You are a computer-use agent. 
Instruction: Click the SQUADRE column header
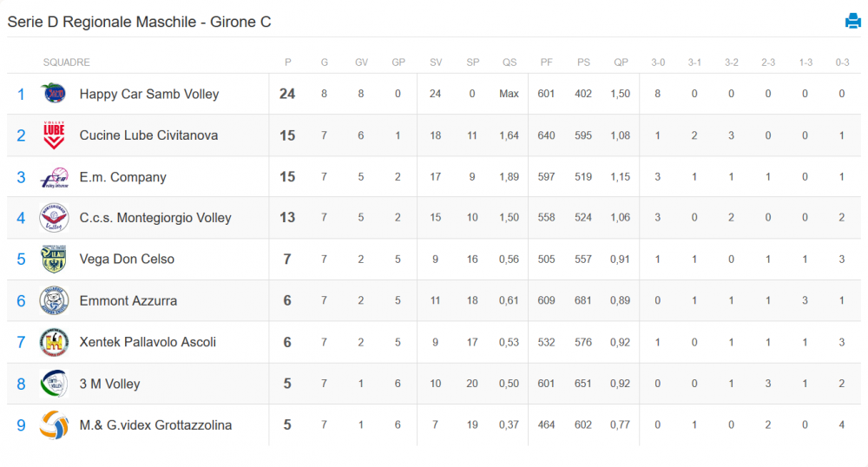[x=67, y=62]
